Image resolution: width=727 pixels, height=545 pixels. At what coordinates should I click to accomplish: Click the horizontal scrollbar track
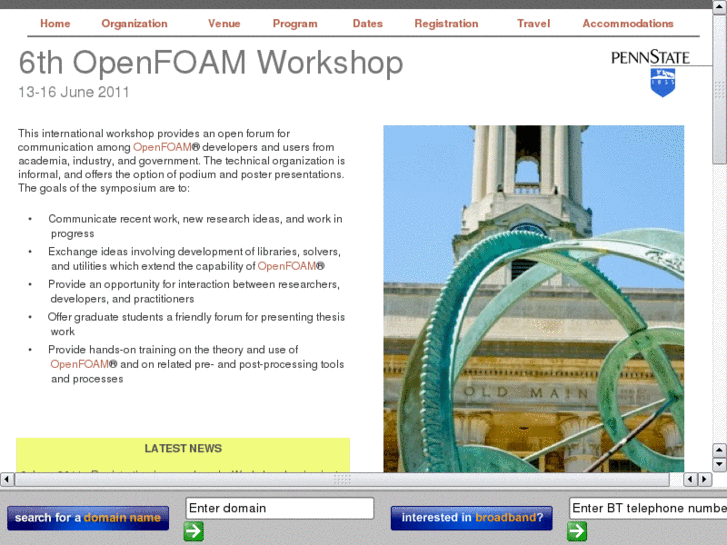(342, 479)
